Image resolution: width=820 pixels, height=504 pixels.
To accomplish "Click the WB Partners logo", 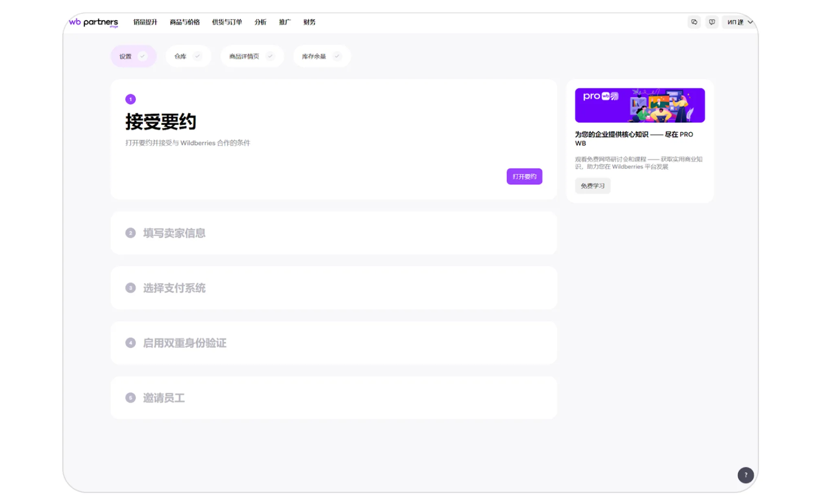I will [94, 22].
